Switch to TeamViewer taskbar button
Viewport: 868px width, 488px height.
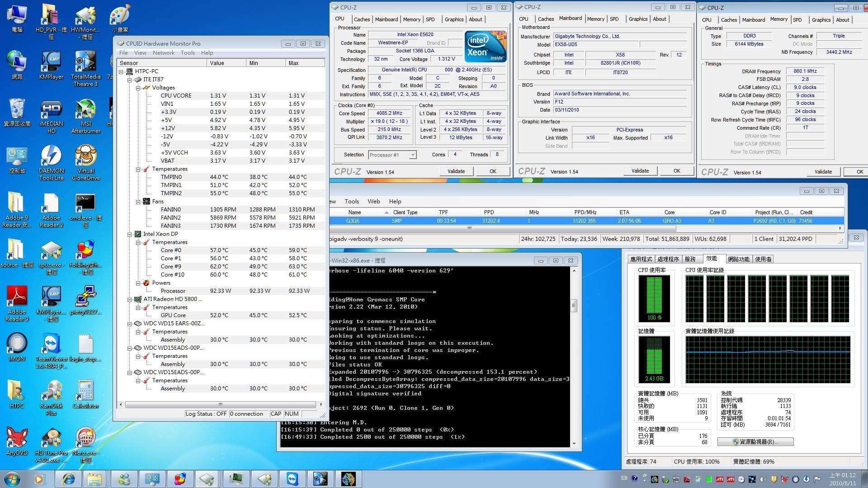pos(292,479)
